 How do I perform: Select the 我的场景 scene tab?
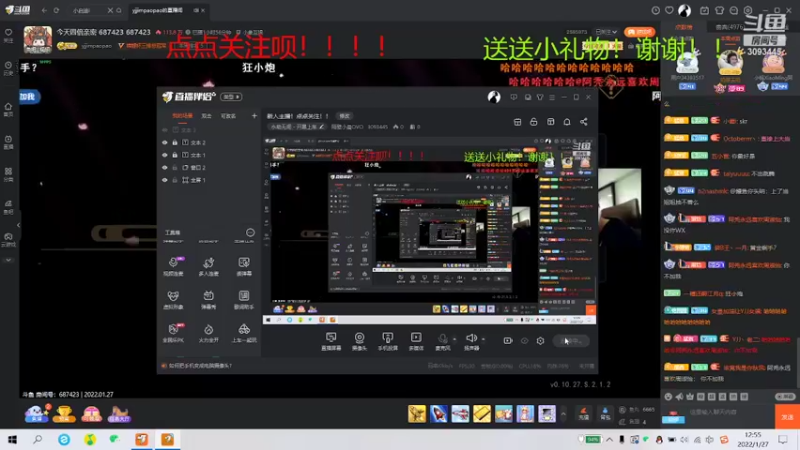click(x=182, y=116)
